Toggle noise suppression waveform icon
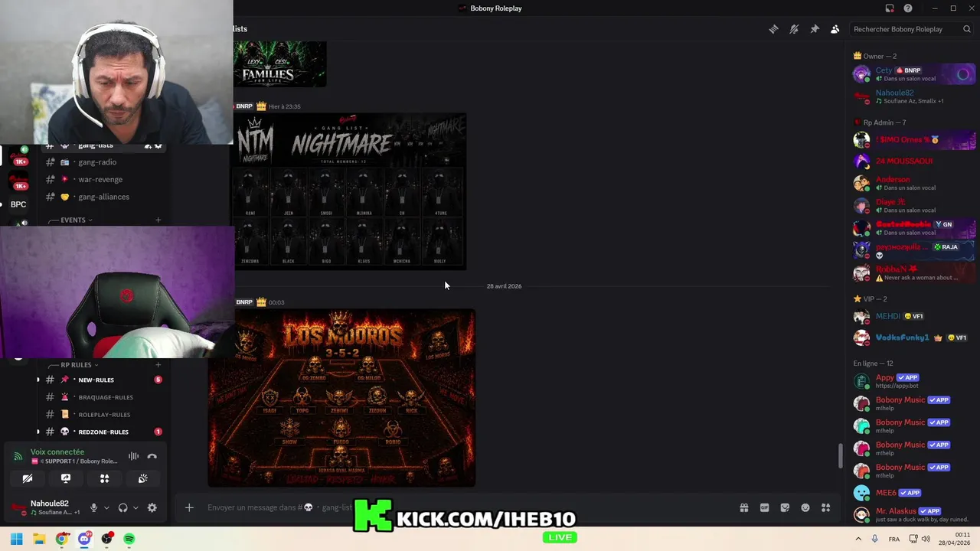980x551 pixels. [x=134, y=456]
